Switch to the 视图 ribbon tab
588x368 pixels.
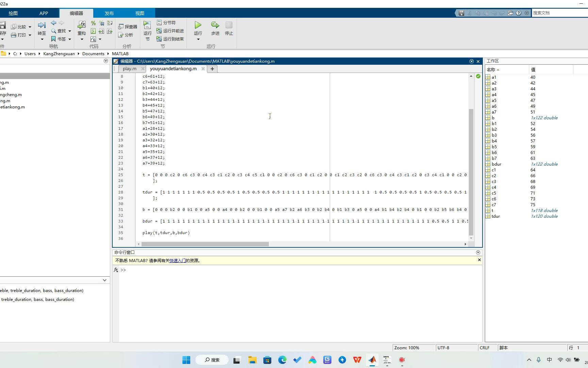tap(140, 13)
